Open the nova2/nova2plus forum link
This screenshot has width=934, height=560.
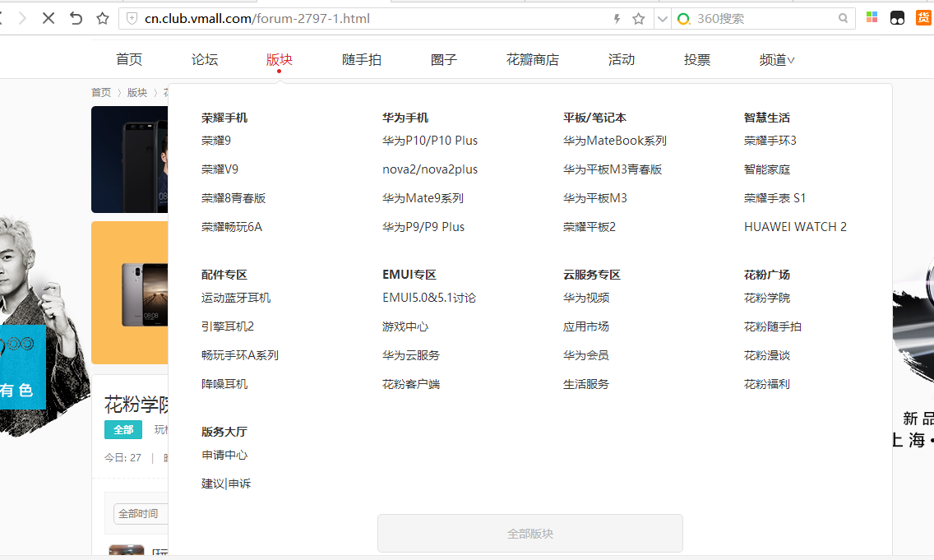point(430,169)
